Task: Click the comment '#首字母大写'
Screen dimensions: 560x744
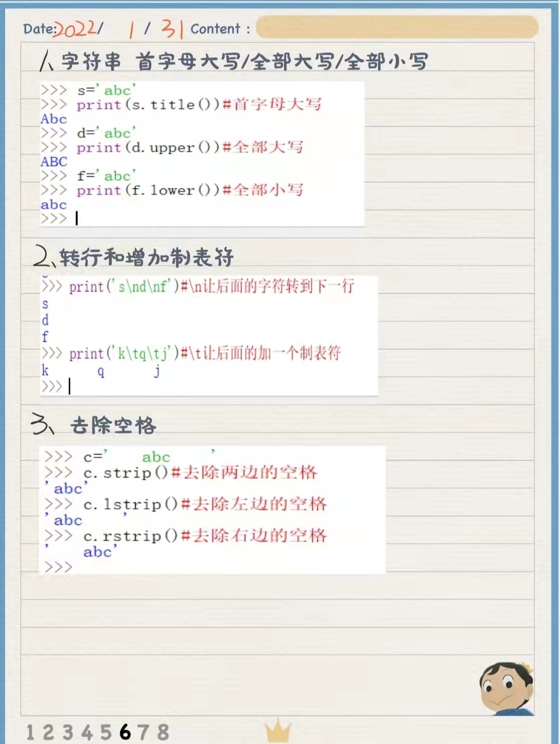Action: (271, 105)
